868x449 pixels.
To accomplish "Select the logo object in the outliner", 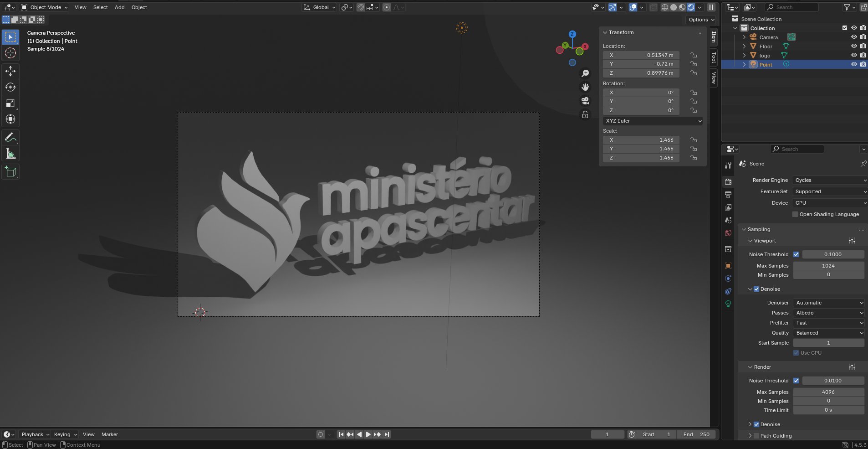I will 765,56.
